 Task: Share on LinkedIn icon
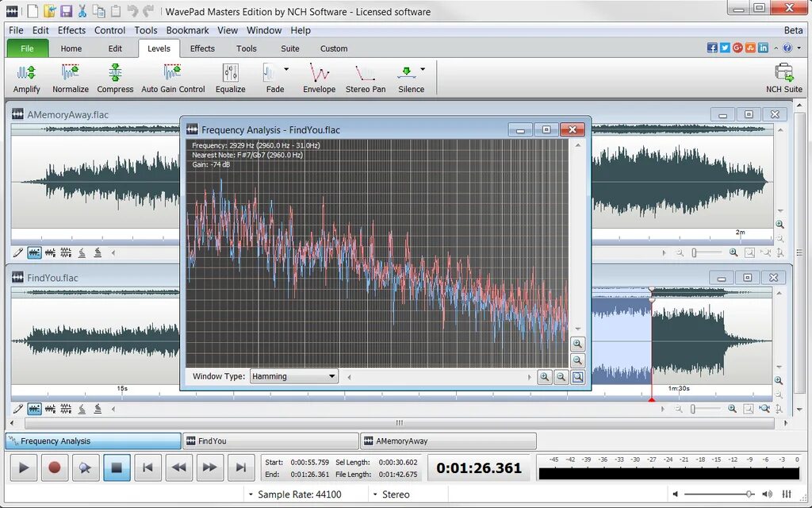tap(763, 48)
